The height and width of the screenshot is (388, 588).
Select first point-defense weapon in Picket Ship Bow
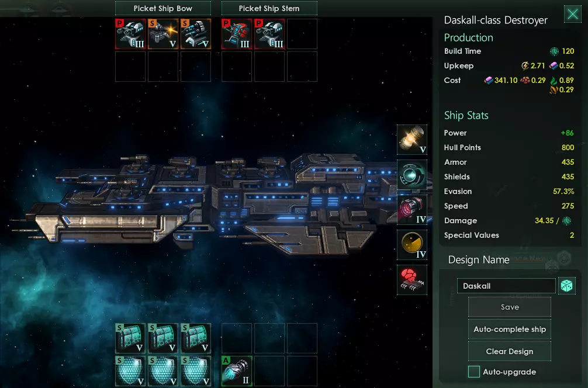(x=130, y=34)
